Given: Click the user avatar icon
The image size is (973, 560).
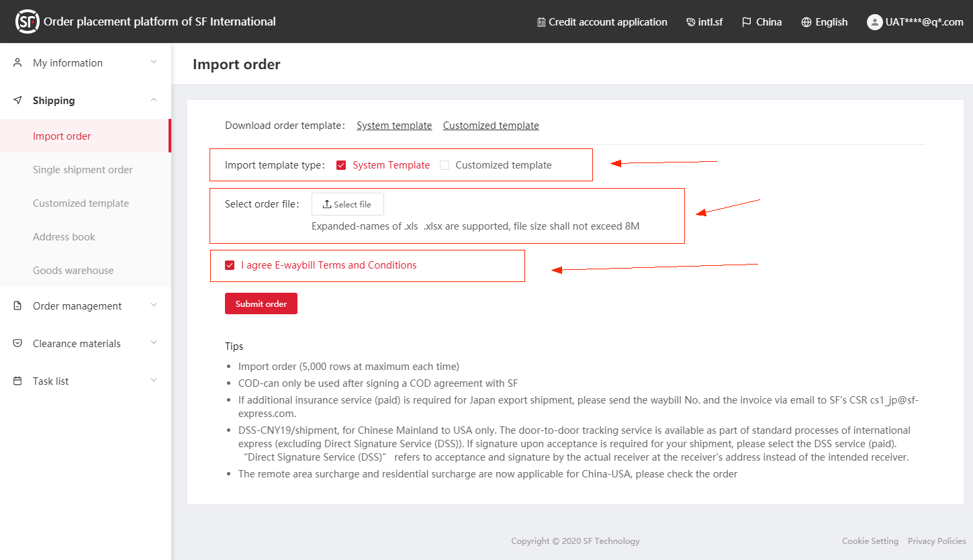Looking at the screenshot, I should 874,22.
